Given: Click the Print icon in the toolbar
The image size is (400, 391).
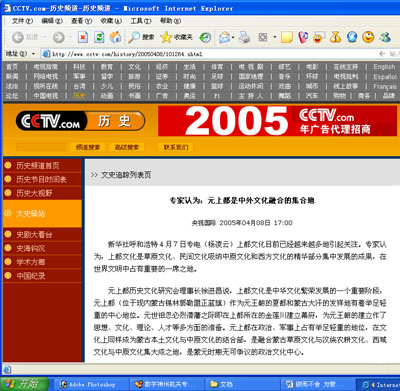Looking at the screenshot, I should click(x=245, y=37).
